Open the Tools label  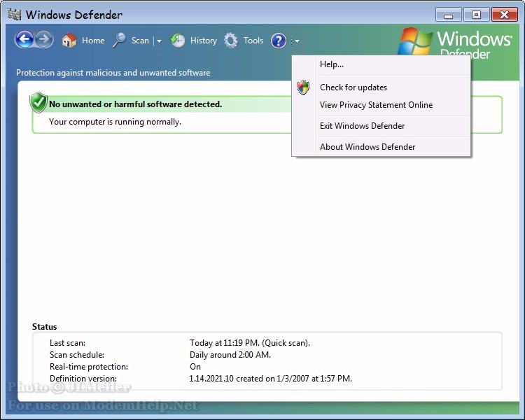[253, 41]
